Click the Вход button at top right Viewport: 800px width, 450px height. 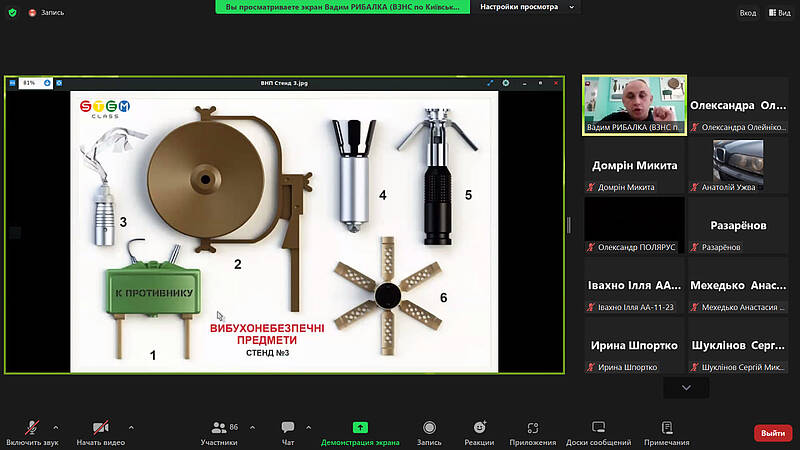[x=748, y=13]
